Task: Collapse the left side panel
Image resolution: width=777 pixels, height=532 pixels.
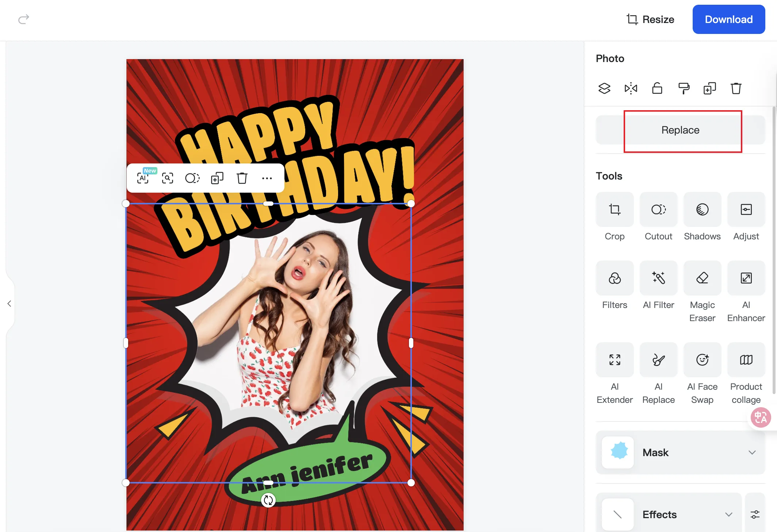Action: [9, 304]
